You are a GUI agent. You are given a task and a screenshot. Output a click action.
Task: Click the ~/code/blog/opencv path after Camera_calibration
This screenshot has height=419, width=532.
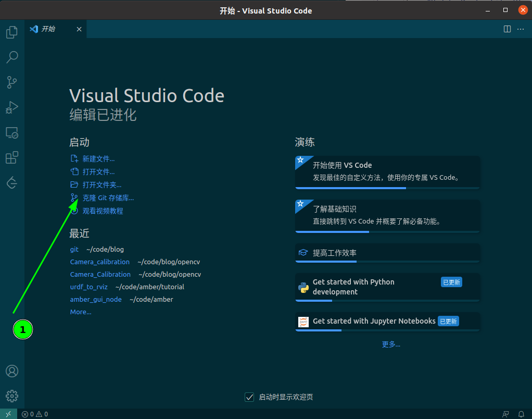[x=169, y=262]
